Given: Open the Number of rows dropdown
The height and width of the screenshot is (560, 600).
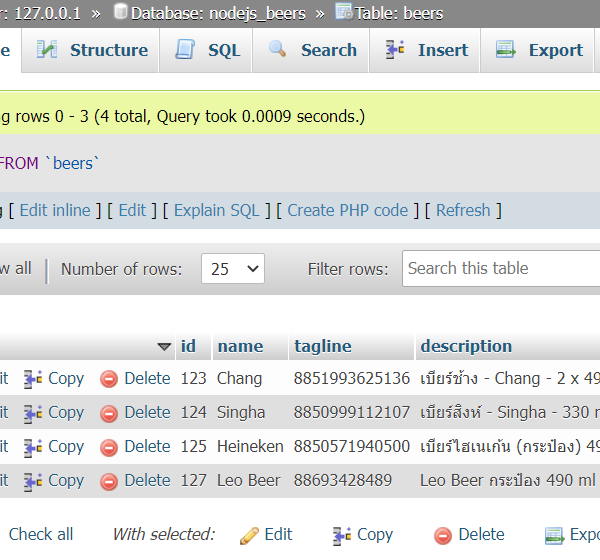Looking at the screenshot, I should [x=232, y=269].
